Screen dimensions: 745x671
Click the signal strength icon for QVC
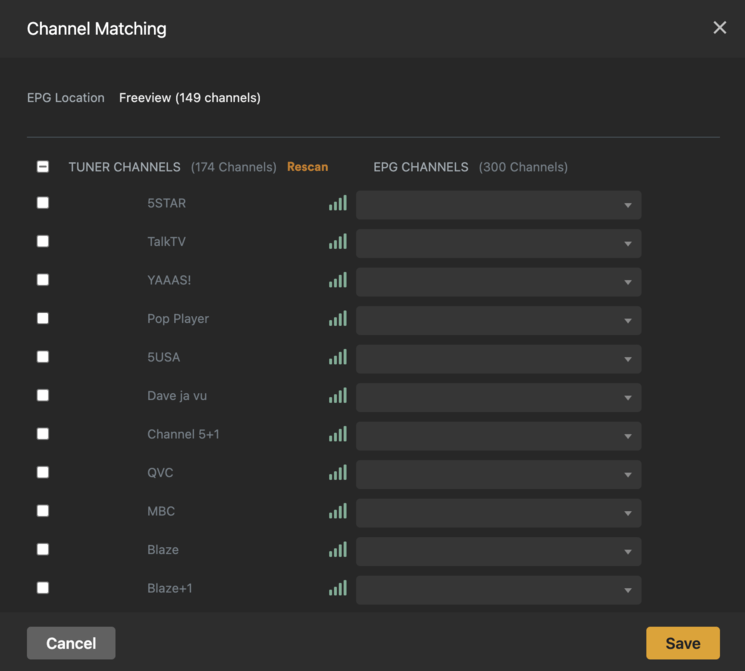[338, 473]
